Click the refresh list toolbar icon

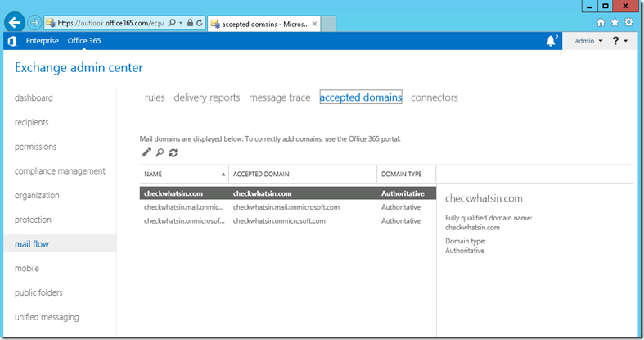point(173,152)
